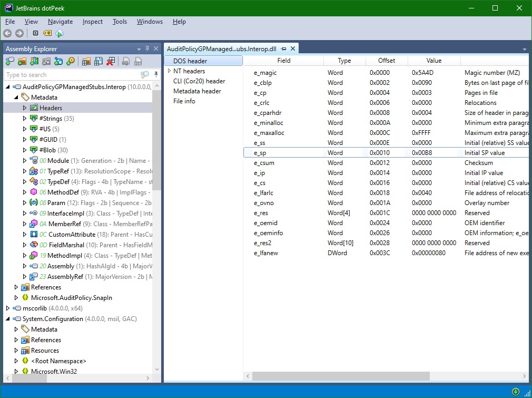Select CLI (Cor20) header section
This screenshot has height=398, width=532.
199,81
